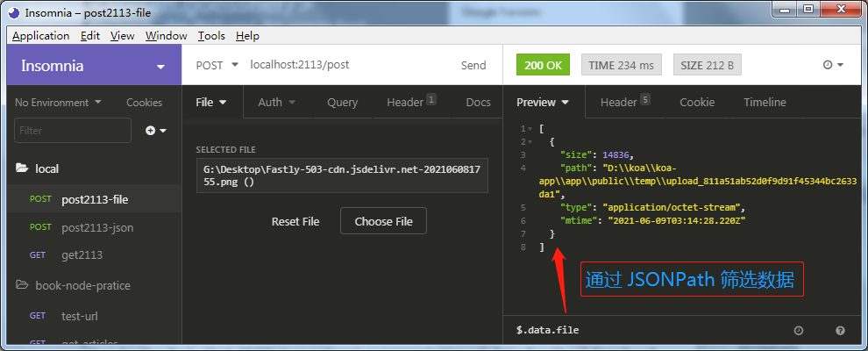Open the JSONPath filter help icon
Image resolution: width=868 pixels, height=351 pixels.
(x=840, y=331)
